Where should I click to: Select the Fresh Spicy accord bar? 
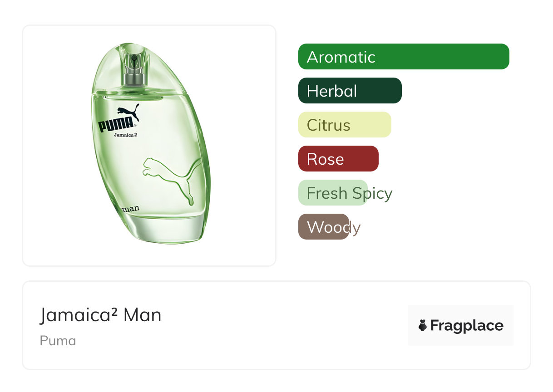click(x=332, y=193)
